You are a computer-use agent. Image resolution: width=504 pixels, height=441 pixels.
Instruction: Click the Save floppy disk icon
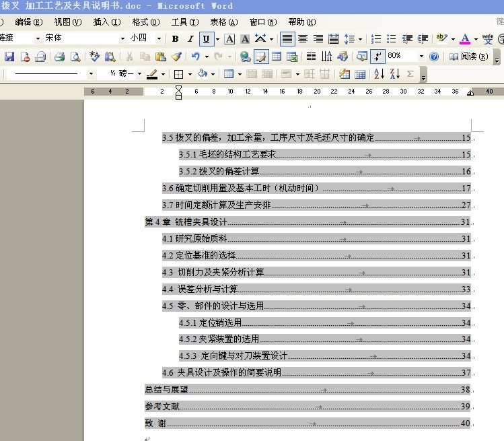(9, 57)
